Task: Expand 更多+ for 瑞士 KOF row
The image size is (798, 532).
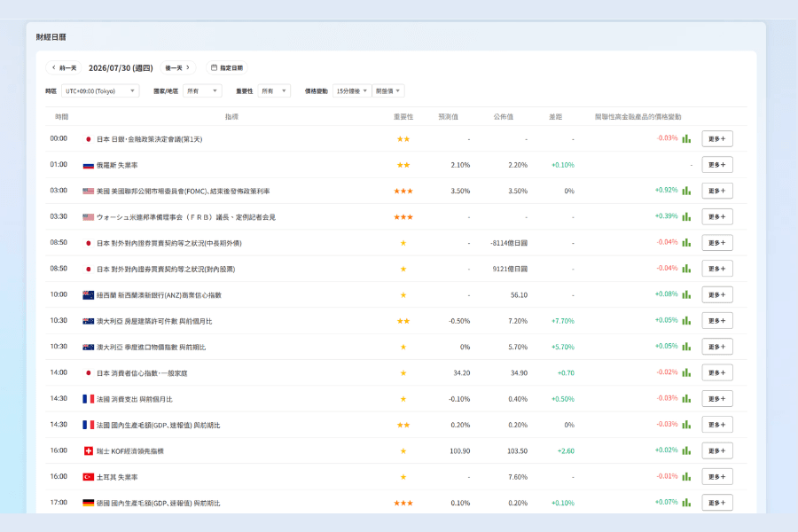Action: 717,450
